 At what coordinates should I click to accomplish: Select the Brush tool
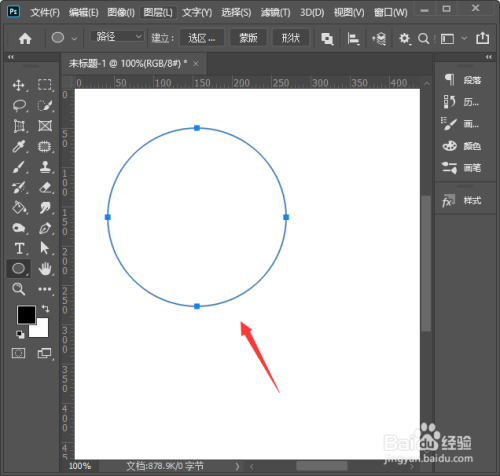19,167
